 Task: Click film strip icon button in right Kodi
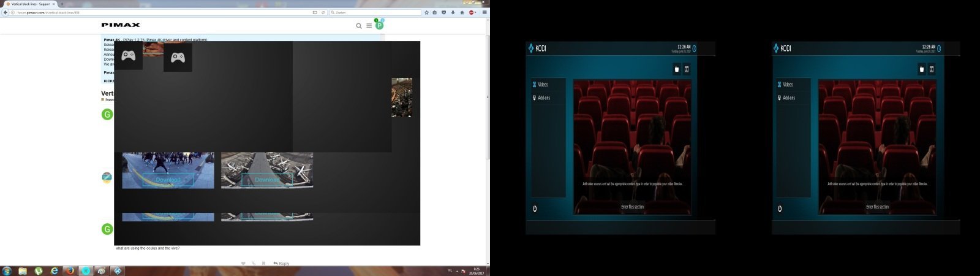(x=932, y=69)
